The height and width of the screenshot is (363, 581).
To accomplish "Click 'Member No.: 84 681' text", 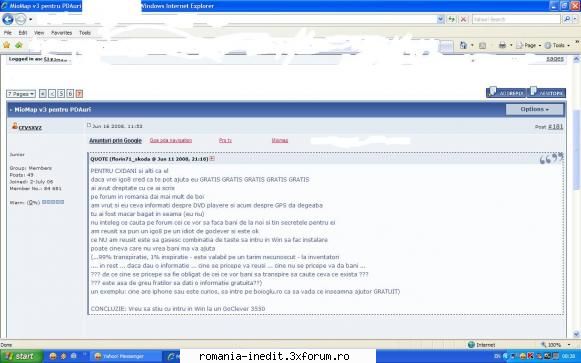I will point(36,189).
